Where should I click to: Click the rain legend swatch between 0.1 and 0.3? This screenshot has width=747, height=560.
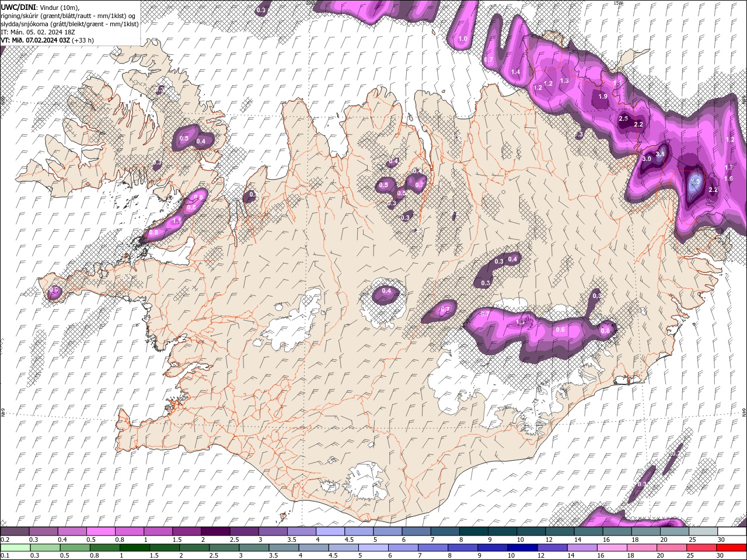click(x=15, y=548)
